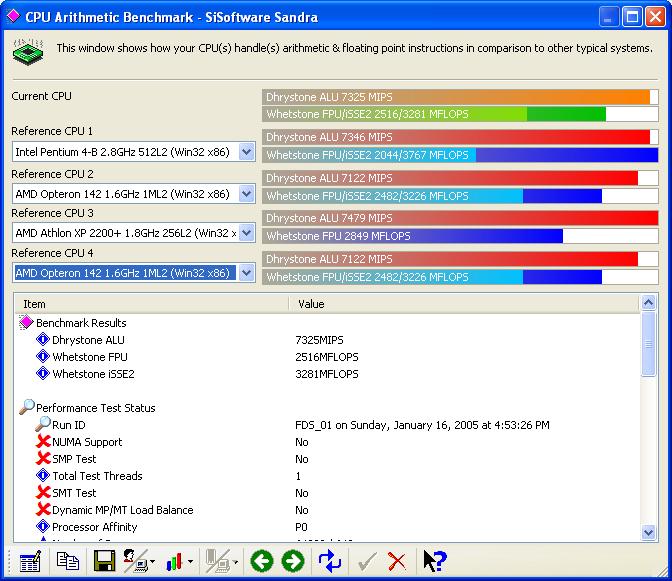Open the Reference CPU 2 dropdown
This screenshot has height=581, width=672.
pos(246,193)
